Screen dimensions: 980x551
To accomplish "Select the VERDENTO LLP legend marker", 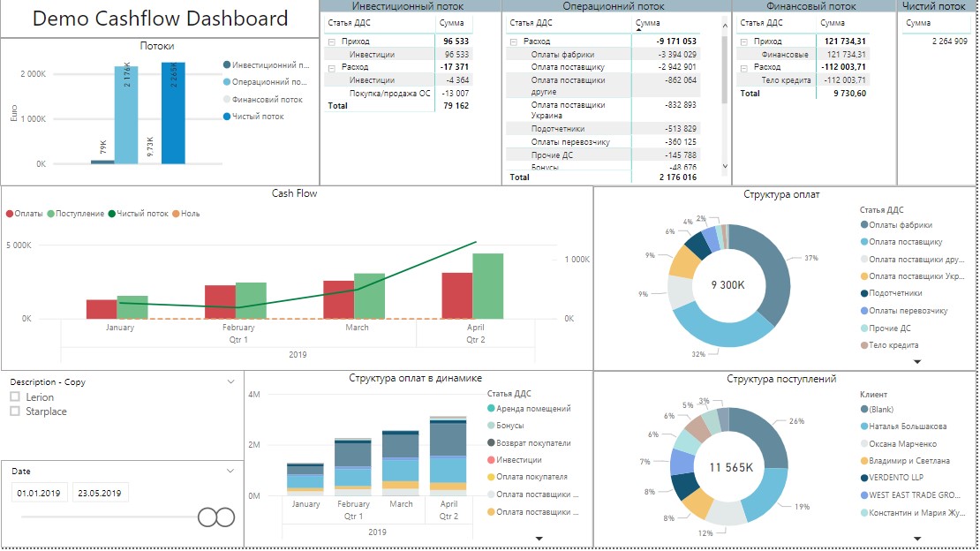I will [864, 478].
